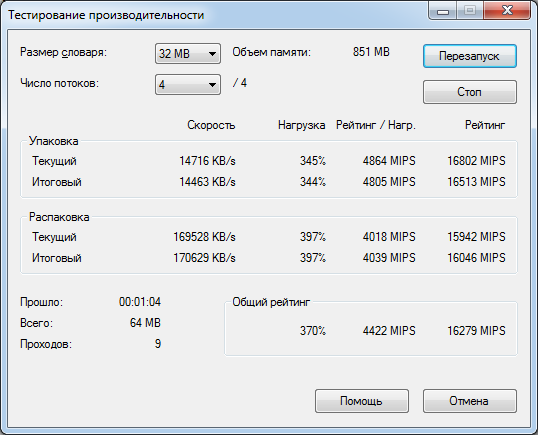Close the benchmark window
Screen dimensions: 538x435
507,11
